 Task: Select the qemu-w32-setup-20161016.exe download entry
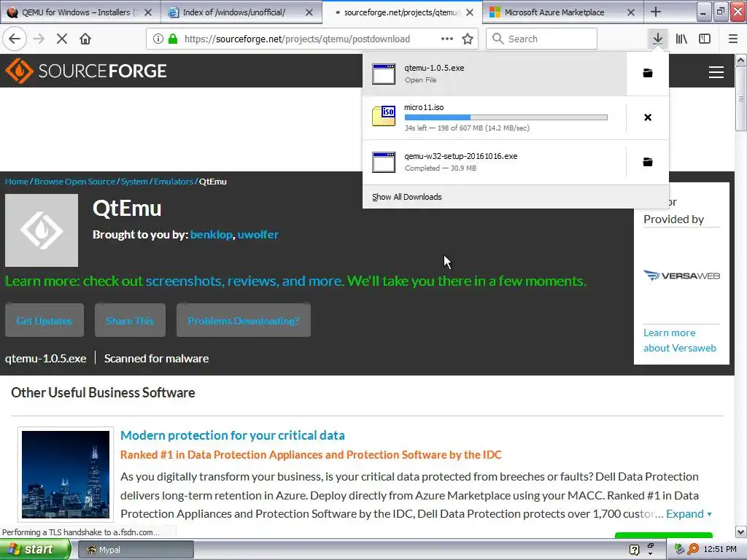click(x=495, y=162)
